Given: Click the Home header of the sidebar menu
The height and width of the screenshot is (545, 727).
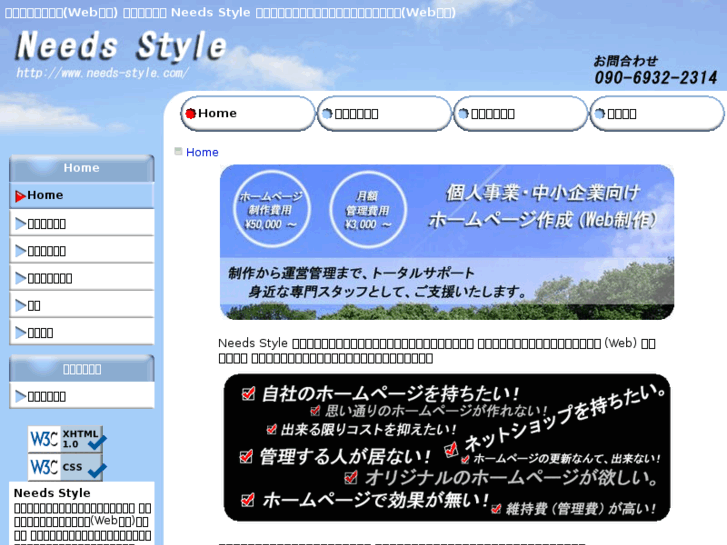Looking at the screenshot, I should pyautogui.click(x=82, y=168).
